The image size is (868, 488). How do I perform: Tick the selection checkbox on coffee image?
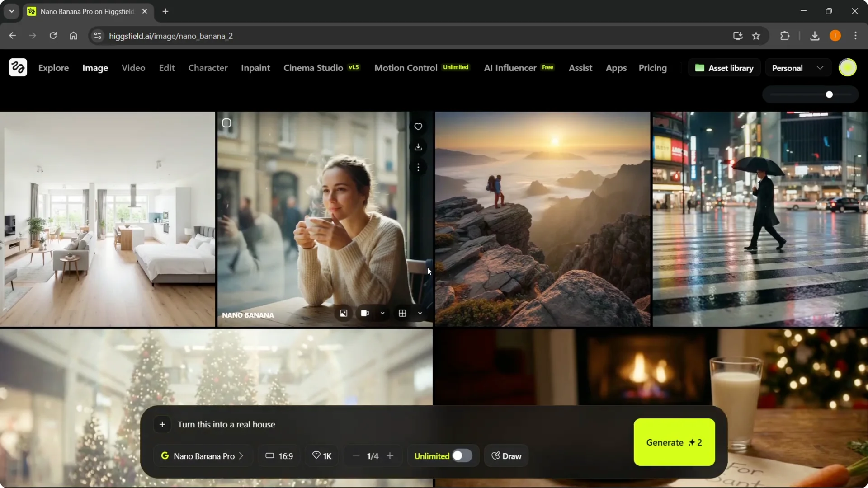[226, 123]
